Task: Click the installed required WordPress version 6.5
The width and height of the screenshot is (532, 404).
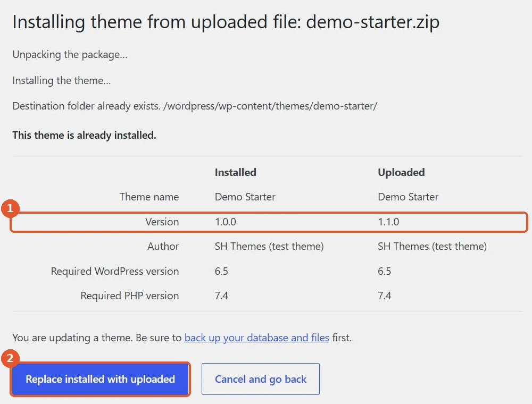Action: (x=221, y=272)
